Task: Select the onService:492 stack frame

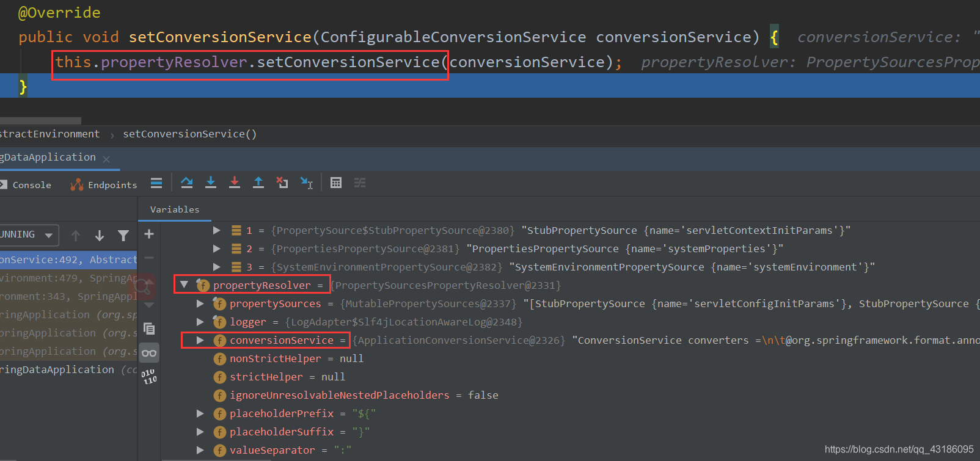Action: pos(68,260)
